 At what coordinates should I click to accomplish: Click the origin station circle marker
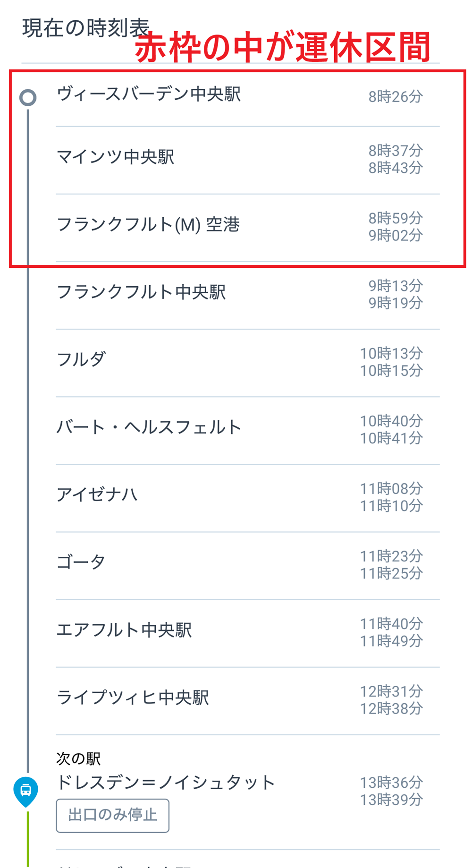tap(28, 98)
